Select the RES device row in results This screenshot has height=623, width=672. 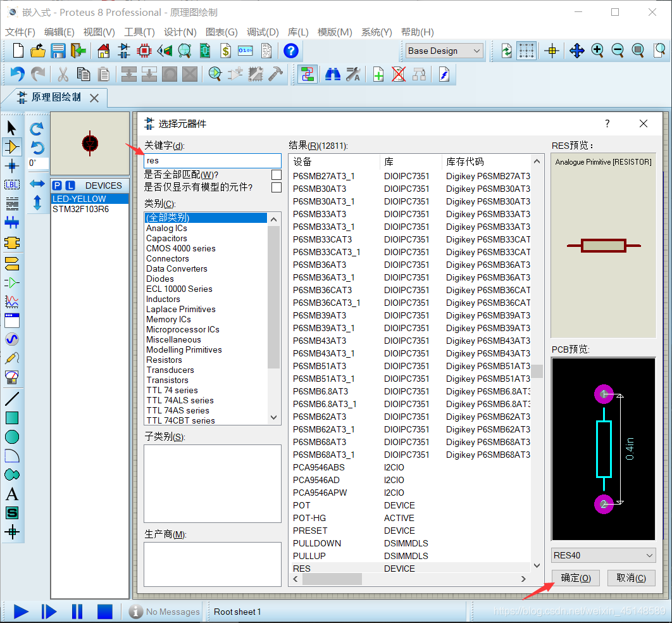click(x=411, y=569)
